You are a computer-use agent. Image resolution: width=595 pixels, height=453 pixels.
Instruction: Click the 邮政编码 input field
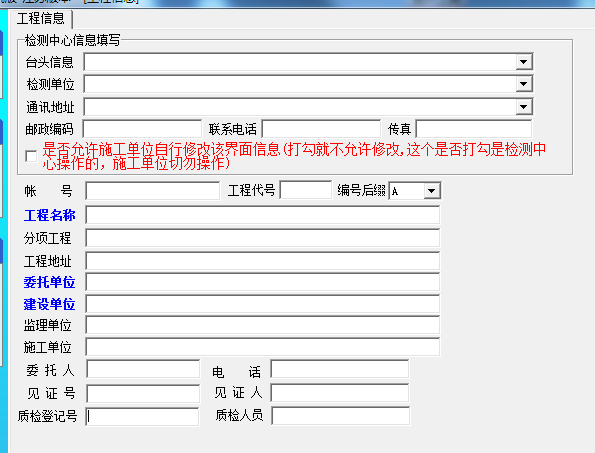pos(142,129)
